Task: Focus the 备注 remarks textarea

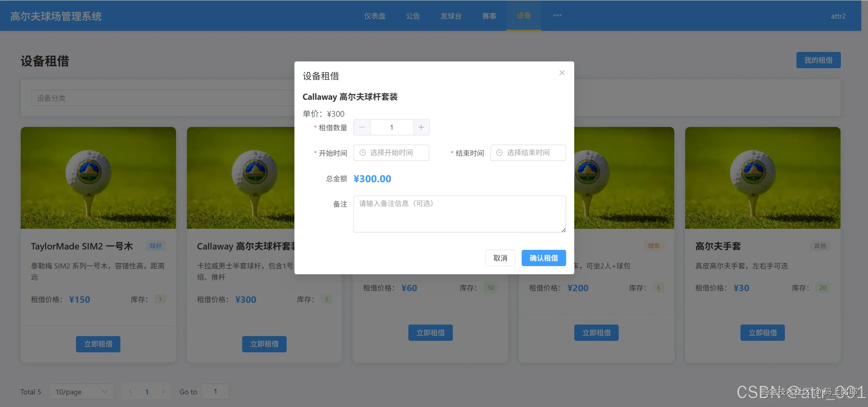Action: click(460, 214)
